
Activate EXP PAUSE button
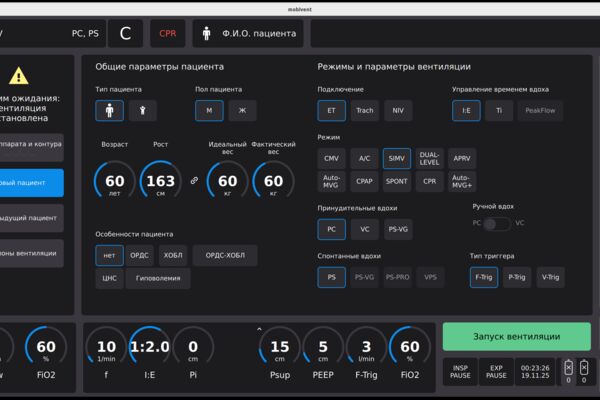(x=496, y=372)
